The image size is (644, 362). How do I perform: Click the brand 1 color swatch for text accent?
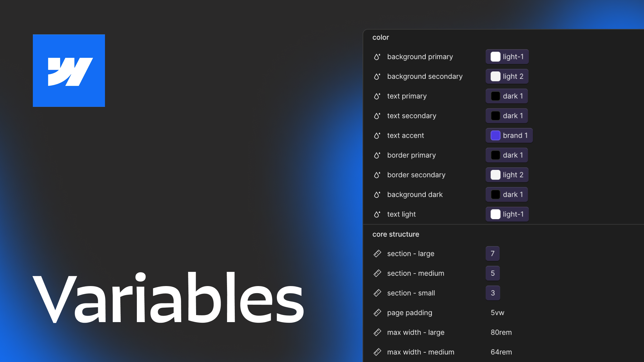click(495, 135)
